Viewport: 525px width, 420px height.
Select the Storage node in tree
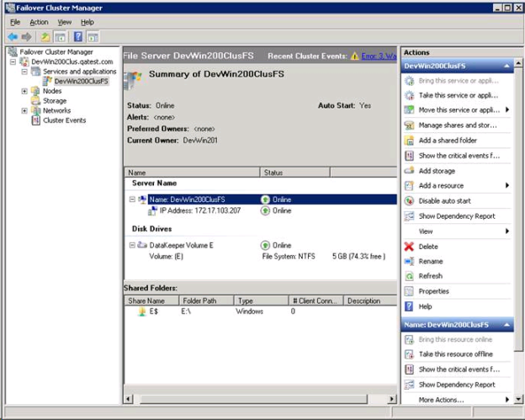pos(54,101)
